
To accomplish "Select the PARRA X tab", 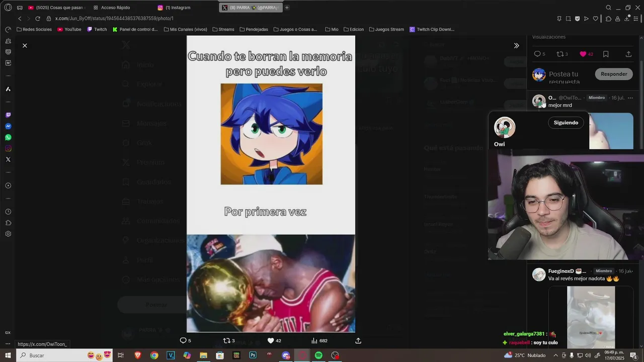I will pos(251,8).
